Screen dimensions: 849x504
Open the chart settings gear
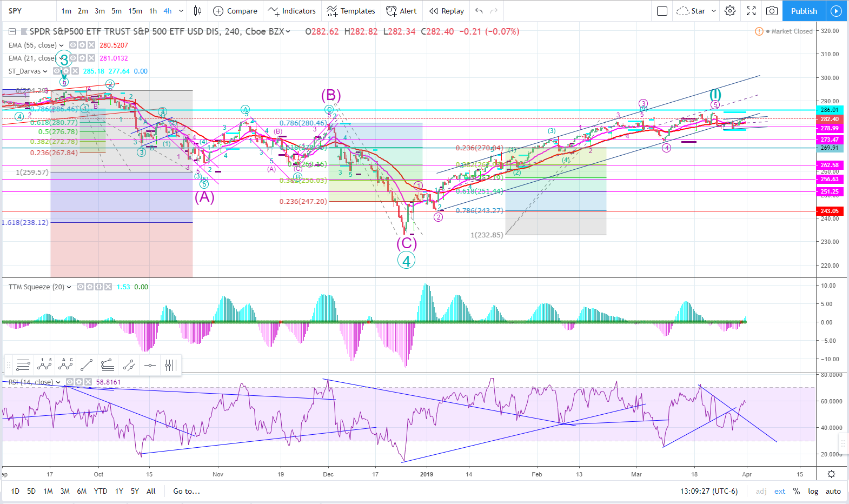pyautogui.click(x=730, y=11)
